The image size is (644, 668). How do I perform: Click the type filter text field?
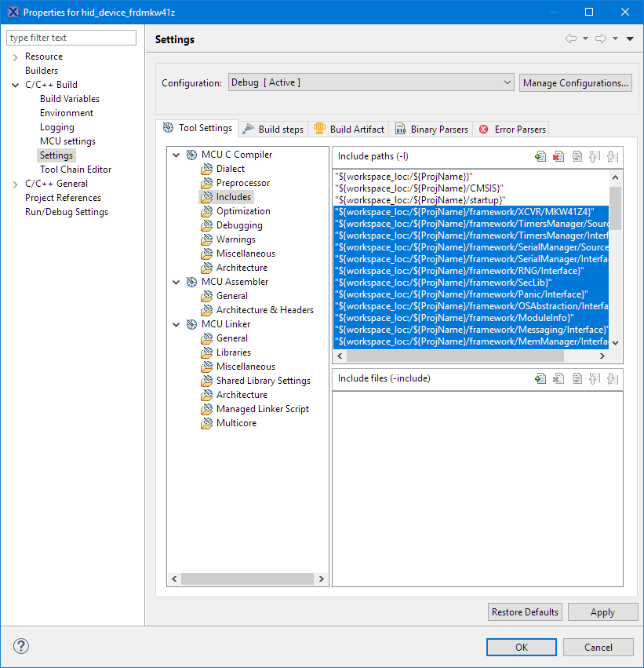pos(71,37)
